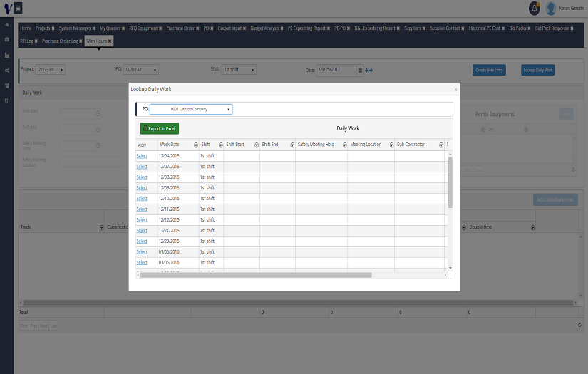Switch to the Home tab
The image size is (588, 374).
pos(26,28)
